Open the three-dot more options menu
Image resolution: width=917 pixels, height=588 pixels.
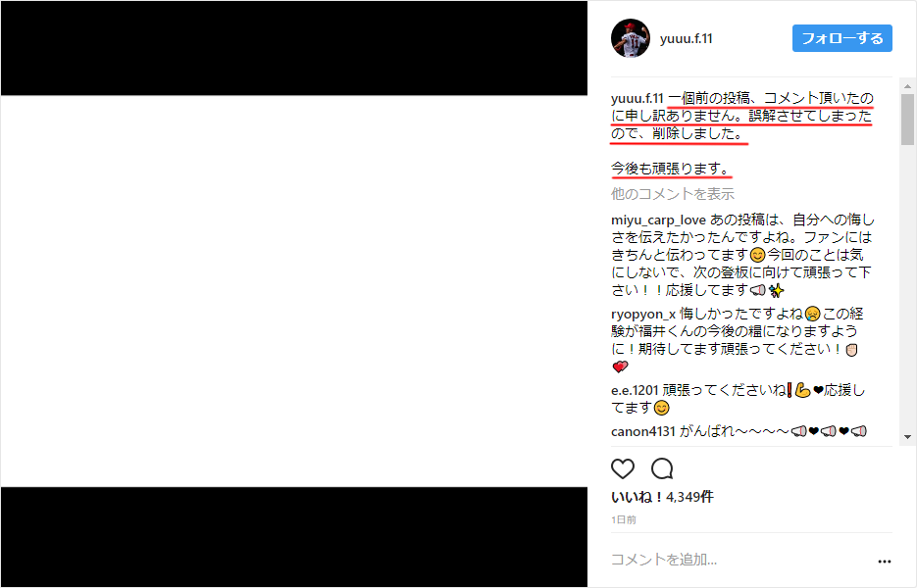tap(885, 562)
